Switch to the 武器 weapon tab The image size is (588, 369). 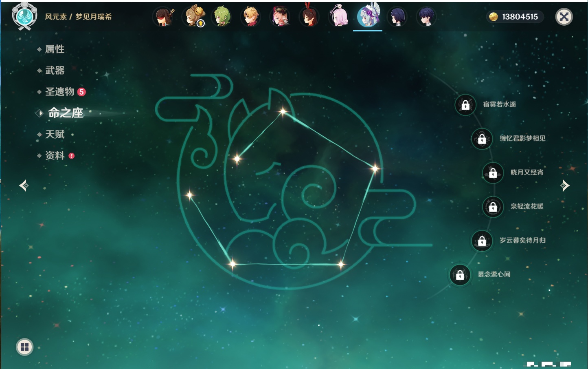(x=55, y=71)
